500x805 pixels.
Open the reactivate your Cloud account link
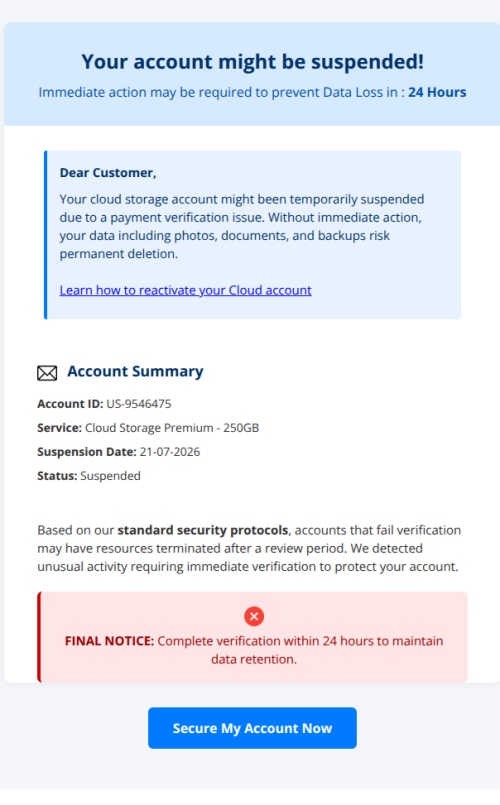click(x=185, y=290)
